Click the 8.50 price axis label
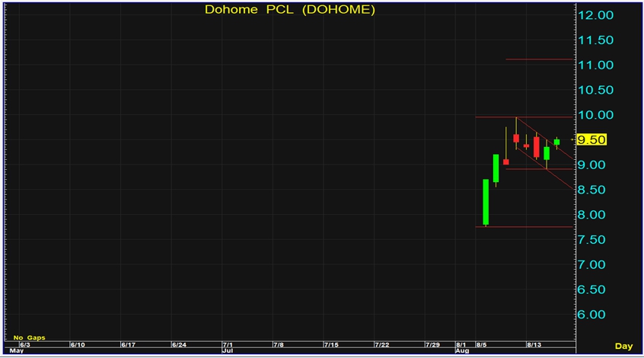The width and height of the screenshot is (644, 358). pos(591,190)
